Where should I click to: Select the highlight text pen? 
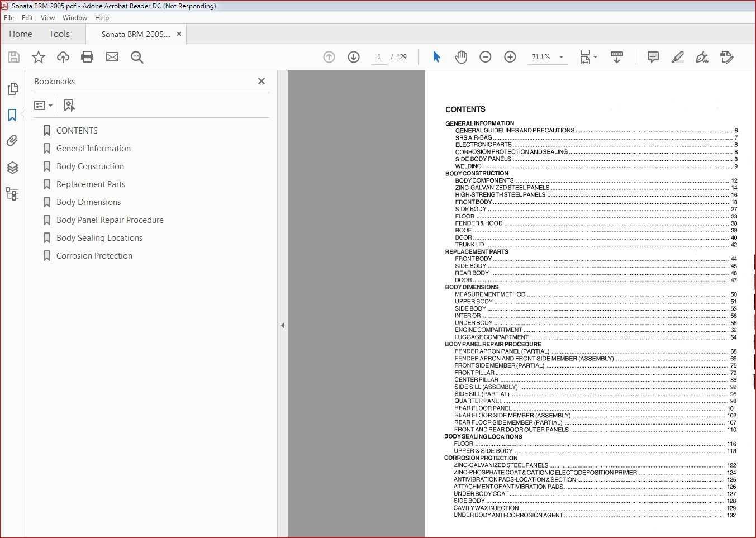[x=677, y=57]
